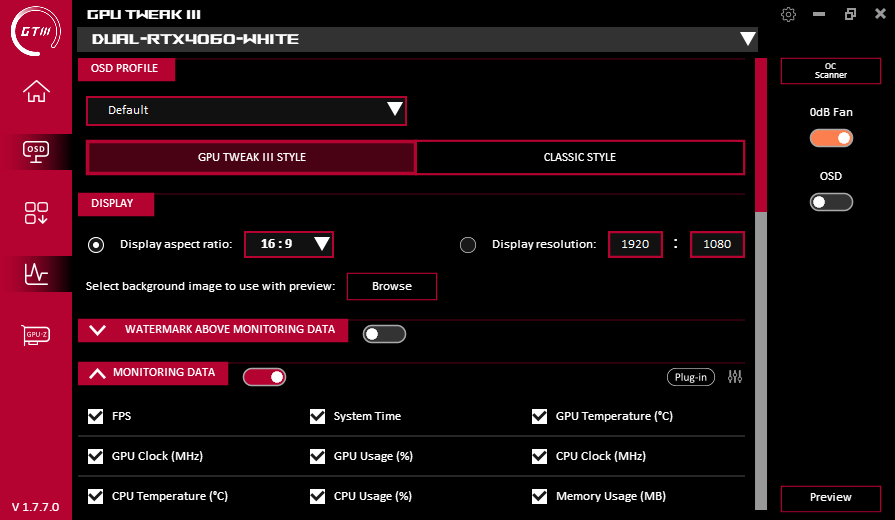Uncheck CPU Usage (%) checkbox
895x520 pixels.
(x=317, y=496)
